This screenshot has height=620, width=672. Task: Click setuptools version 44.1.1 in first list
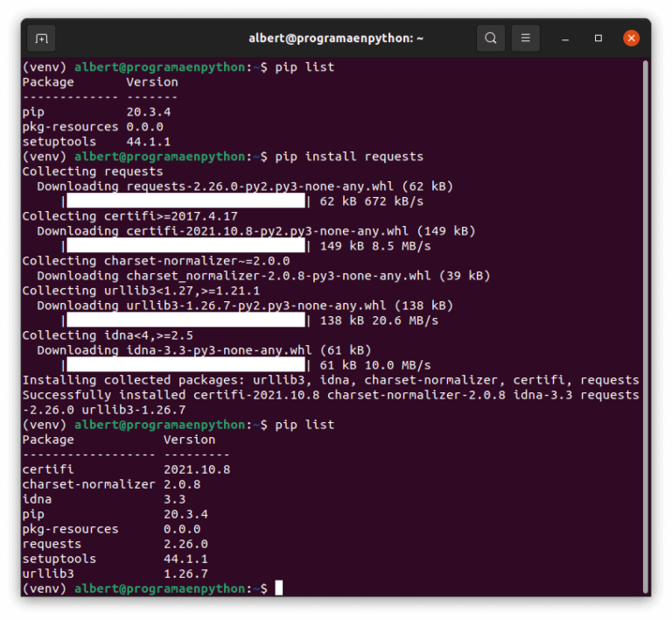pos(148,142)
